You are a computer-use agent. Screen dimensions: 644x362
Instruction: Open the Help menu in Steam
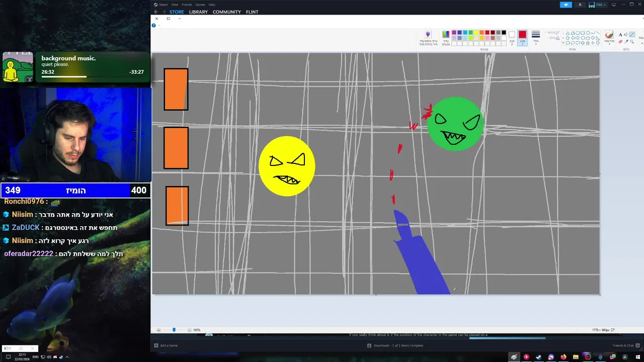click(212, 5)
